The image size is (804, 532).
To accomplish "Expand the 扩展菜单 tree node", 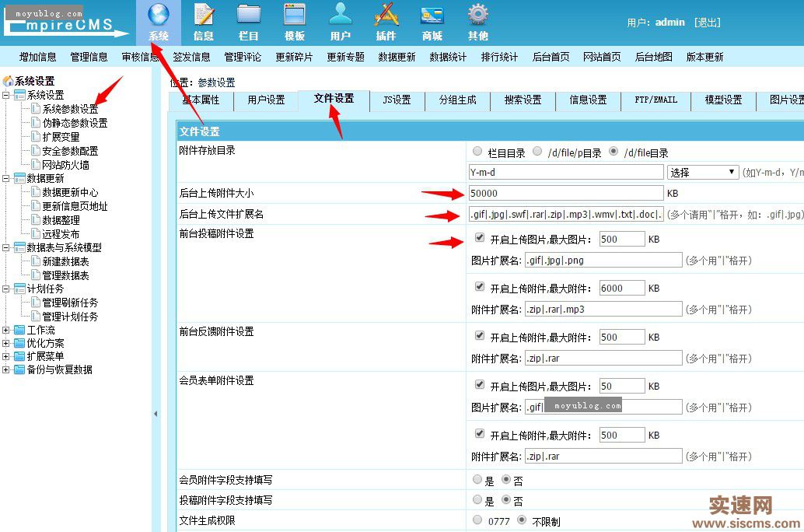I will [6, 356].
